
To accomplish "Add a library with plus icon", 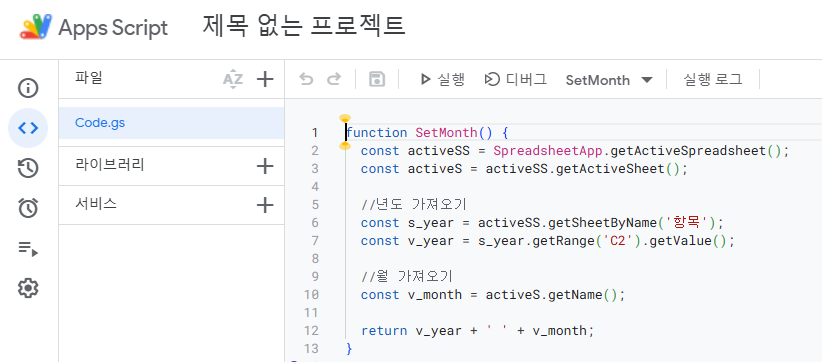I will click(265, 166).
